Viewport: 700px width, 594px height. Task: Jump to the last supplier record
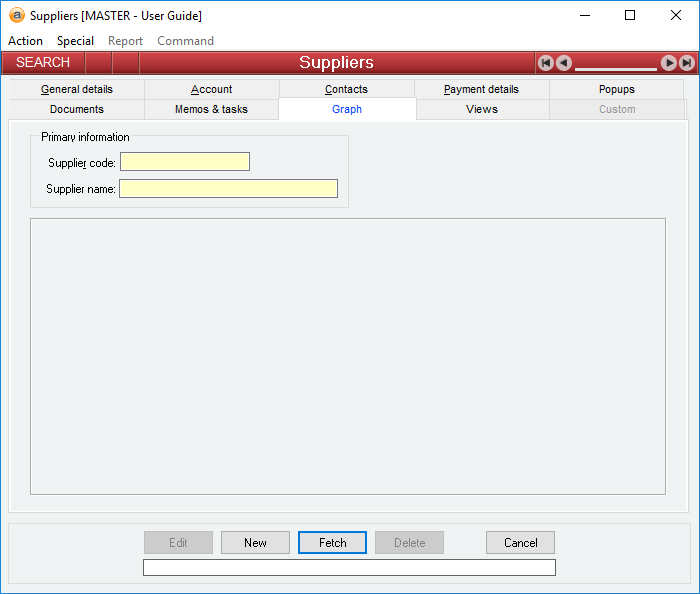tap(687, 63)
